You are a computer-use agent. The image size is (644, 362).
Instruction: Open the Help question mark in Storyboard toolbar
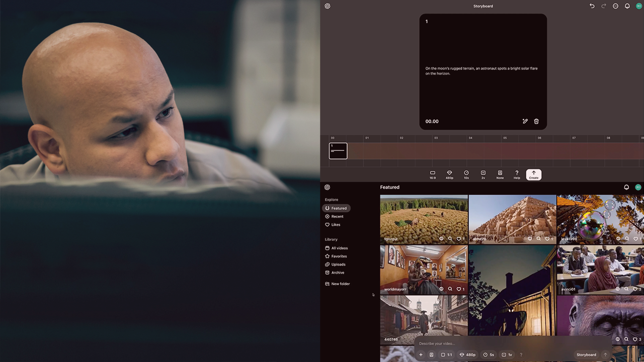[x=517, y=174]
